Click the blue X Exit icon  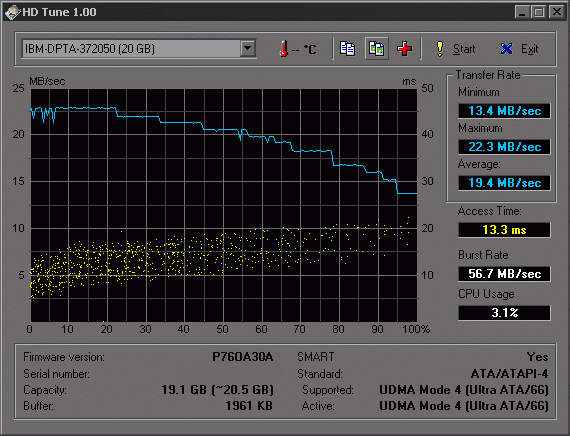tap(506, 48)
